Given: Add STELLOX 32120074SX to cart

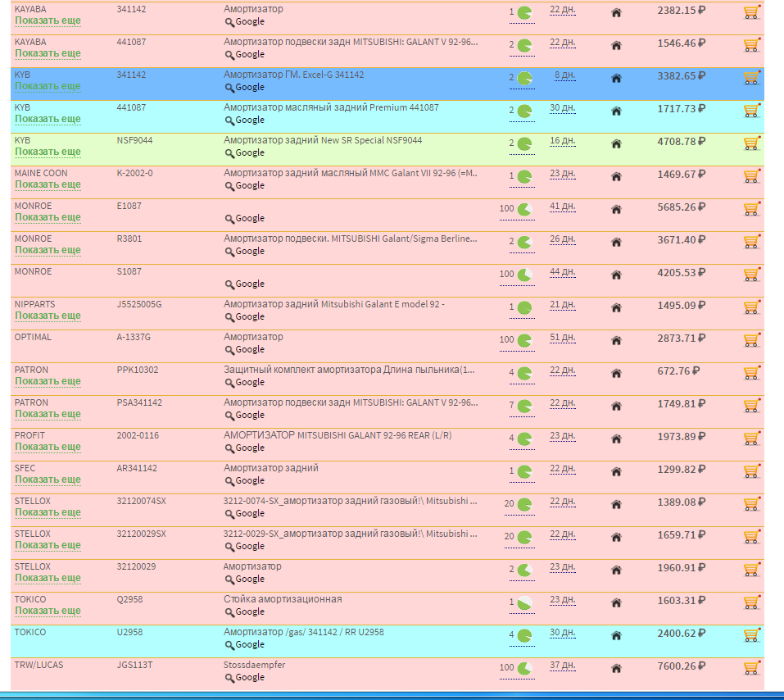Looking at the screenshot, I should point(751,504).
